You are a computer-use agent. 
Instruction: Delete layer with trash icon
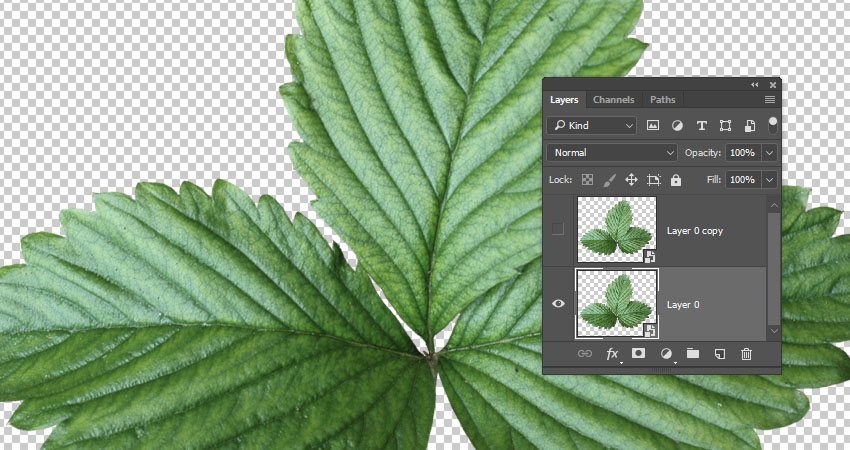[746, 354]
